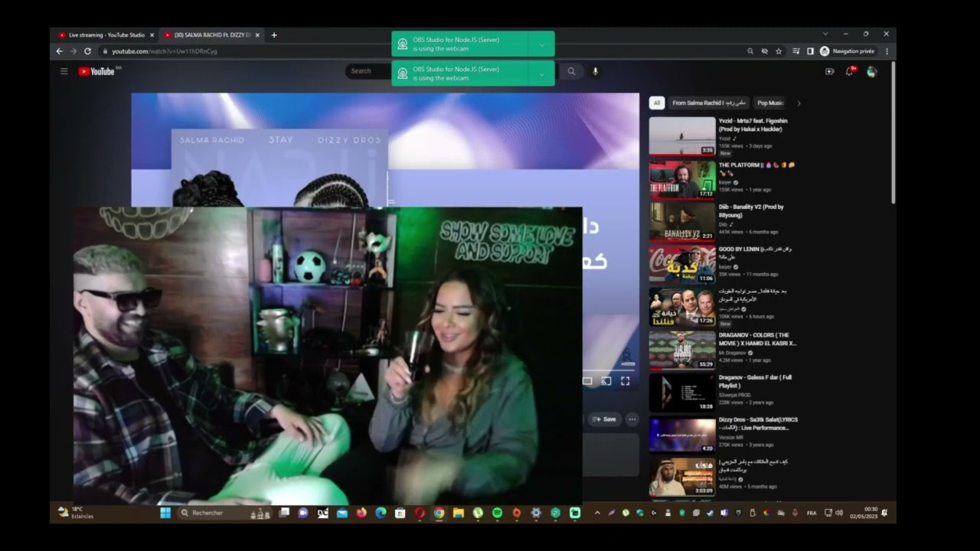Click the YouTube search input field
Image resolution: width=980 pixels, height=551 pixels.
(x=452, y=71)
